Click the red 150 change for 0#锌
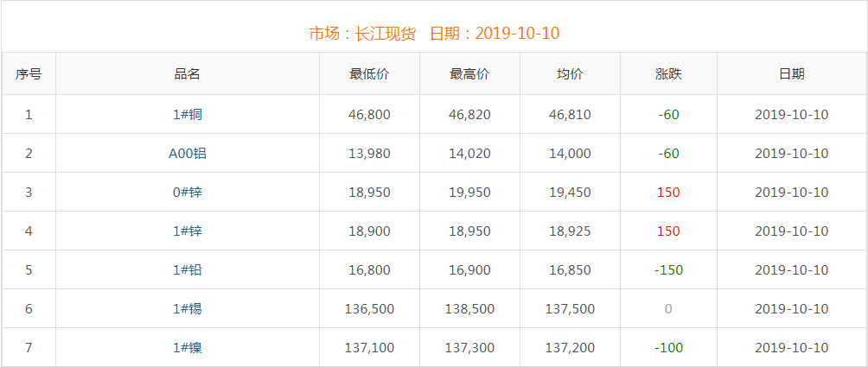The width and height of the screenshot is (868, 367). (668, 193)
